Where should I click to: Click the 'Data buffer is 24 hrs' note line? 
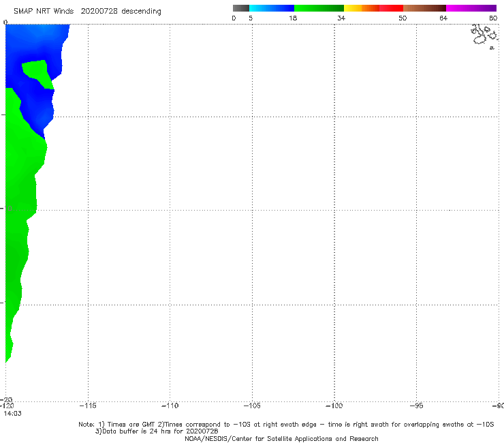[x=157, y=431]
